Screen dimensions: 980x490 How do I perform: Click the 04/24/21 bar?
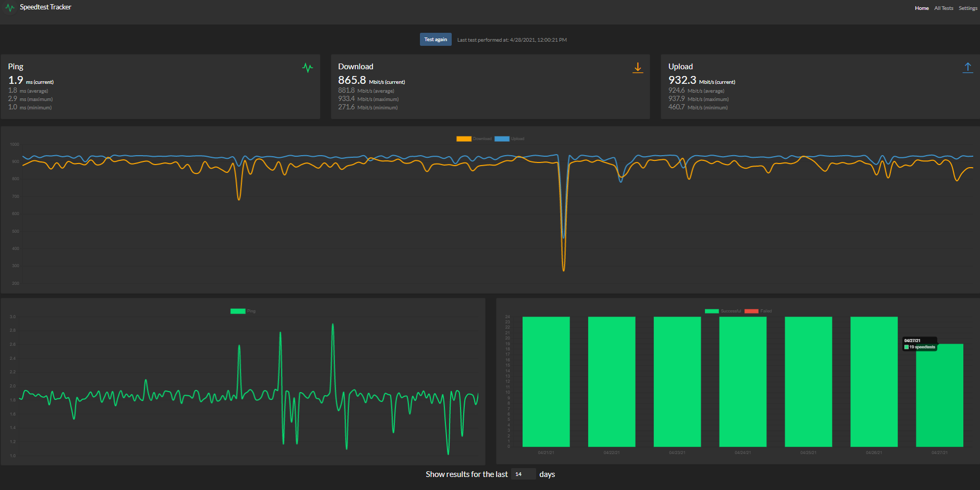pyautogui.click(x=743, y=382)
